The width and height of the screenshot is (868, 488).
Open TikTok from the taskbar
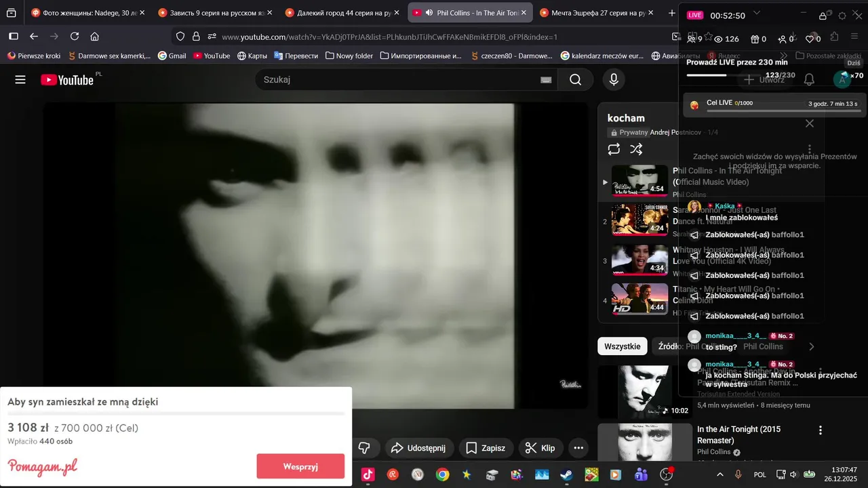coord(368,474)
